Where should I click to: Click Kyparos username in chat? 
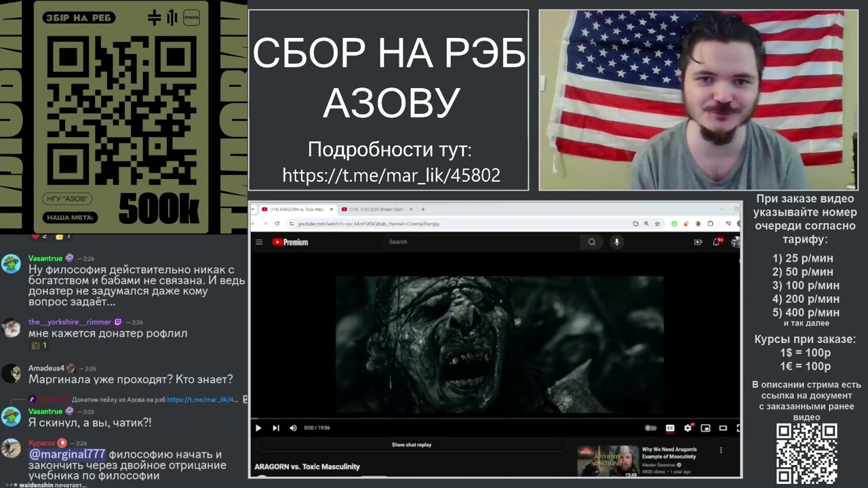tap(42, 443)
